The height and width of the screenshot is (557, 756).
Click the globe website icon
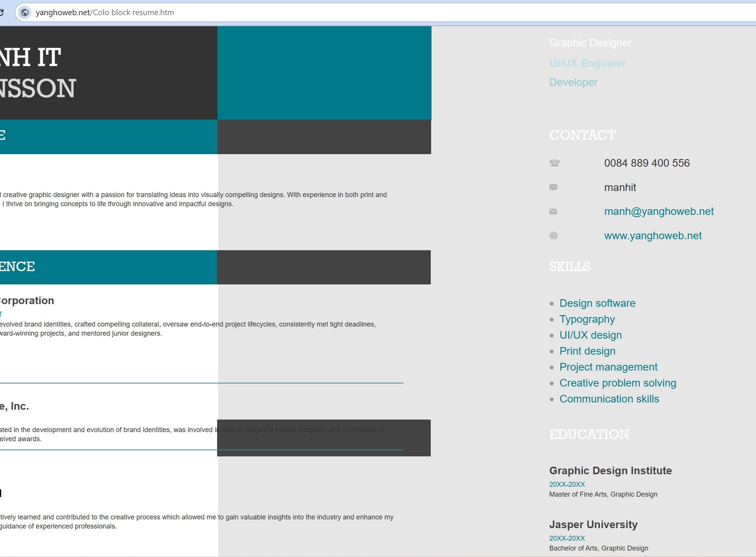pos(553,236)
